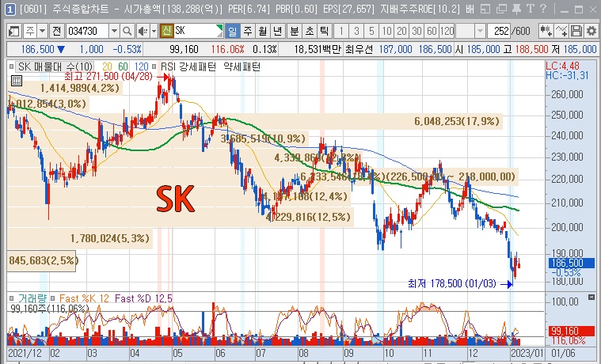Image resolution: width=601 pixels, height=364 pixels.
Task: Click the window number 1 badge
Action: click(x=10, y=9)
